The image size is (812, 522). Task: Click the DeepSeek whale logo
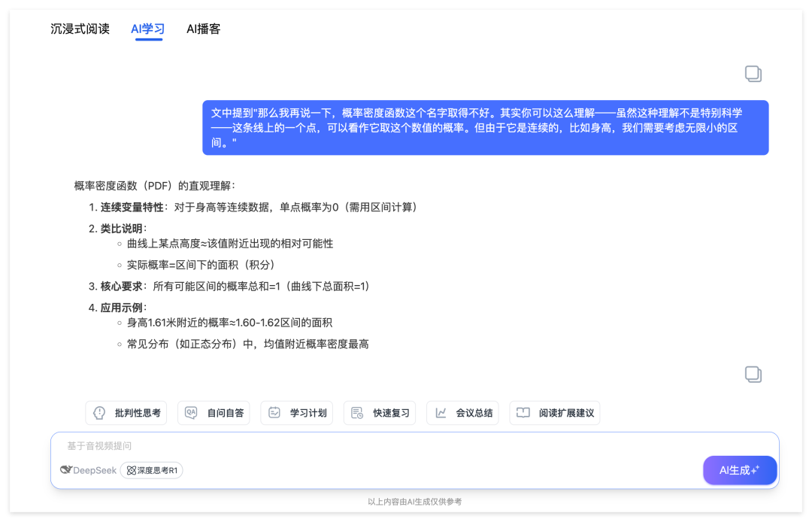pyautogui.click(x=68, y=470)
